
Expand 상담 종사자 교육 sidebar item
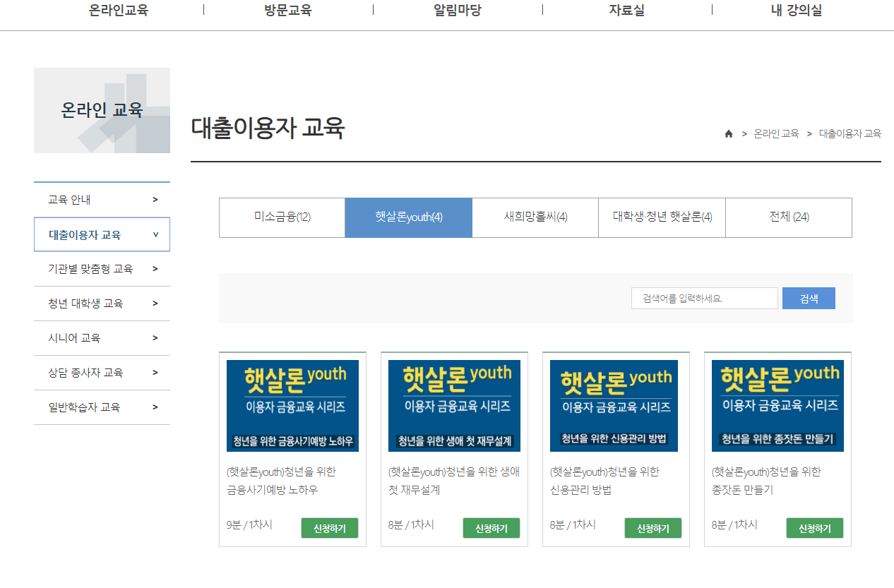tap(102, 373)
